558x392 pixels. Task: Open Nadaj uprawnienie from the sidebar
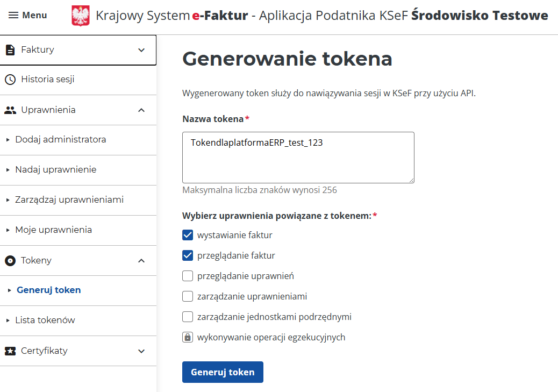(x=53, y=170)
